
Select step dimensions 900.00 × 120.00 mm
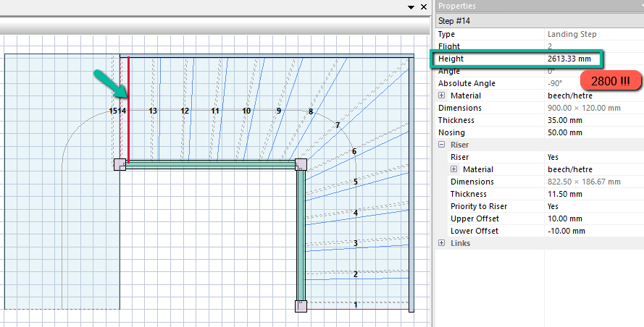click(x=584, y=108)
